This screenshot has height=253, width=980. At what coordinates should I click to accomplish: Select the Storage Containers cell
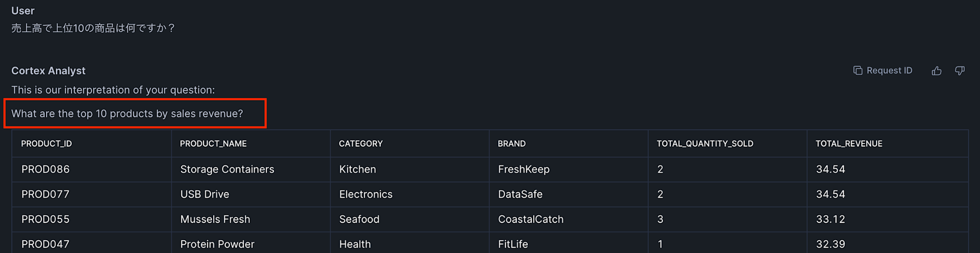(x=251, y=169)
